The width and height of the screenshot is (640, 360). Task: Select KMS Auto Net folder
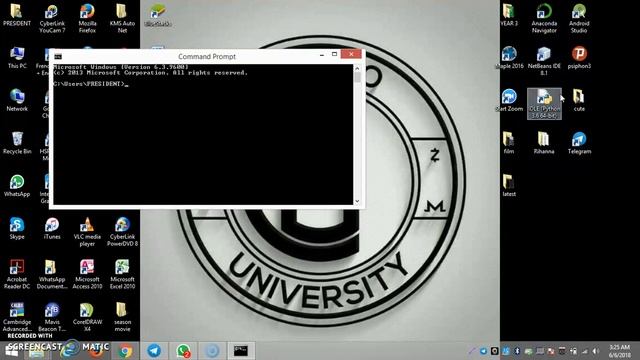pyautogui.click(x=122, y=18)
